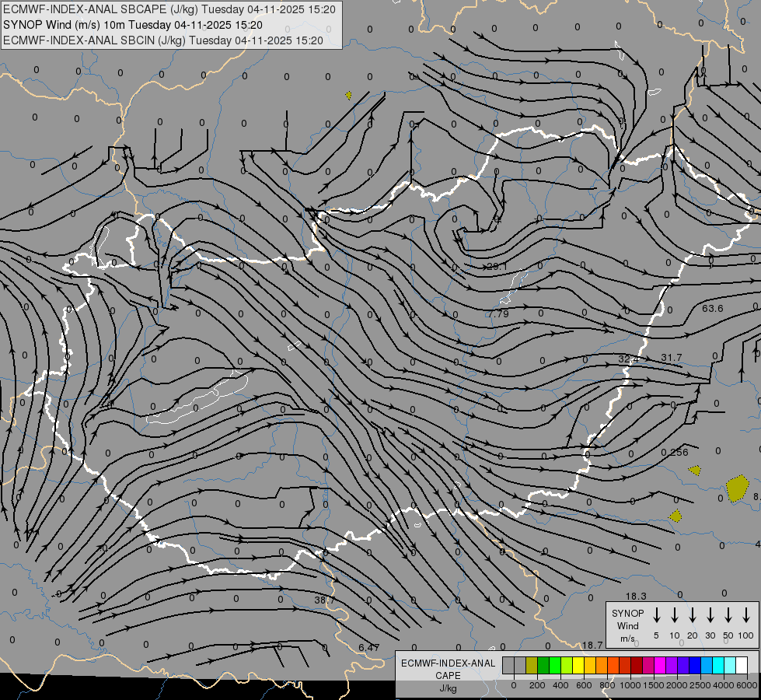Click the wind arrow above the 50 label
Screen dimensions: 761x700
728,615
